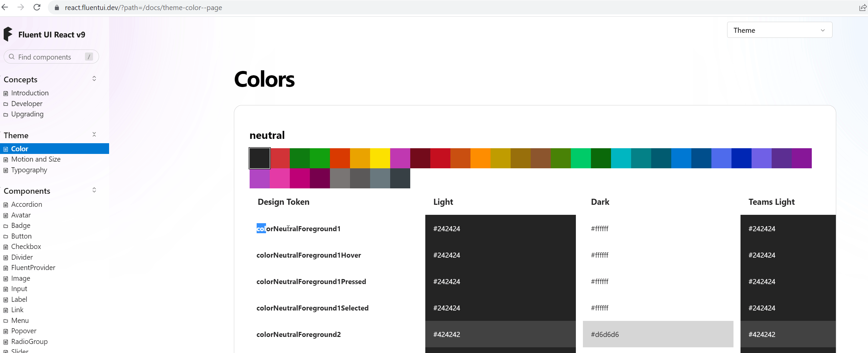The image size is (868, 353).
Task: Select the dark neutral color swatch
Action: pyautogui.click(x=259, y=158)
